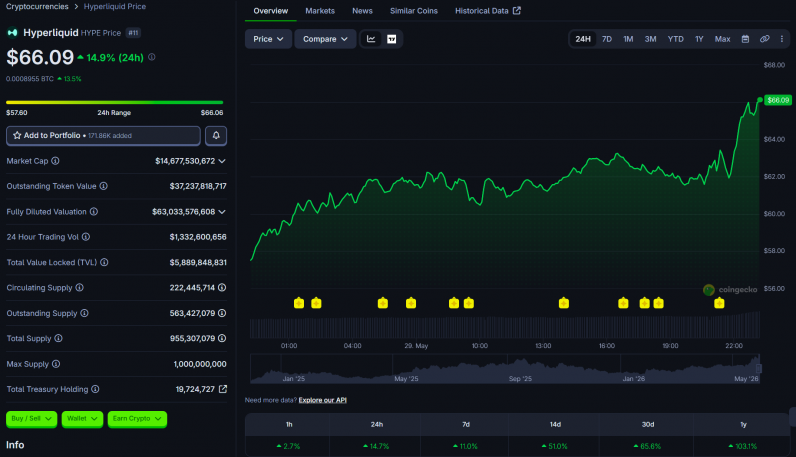Open treasury holding external link icon
This screenshot has width=796, height=457.
pyautogui.click(x=223, y=389)
